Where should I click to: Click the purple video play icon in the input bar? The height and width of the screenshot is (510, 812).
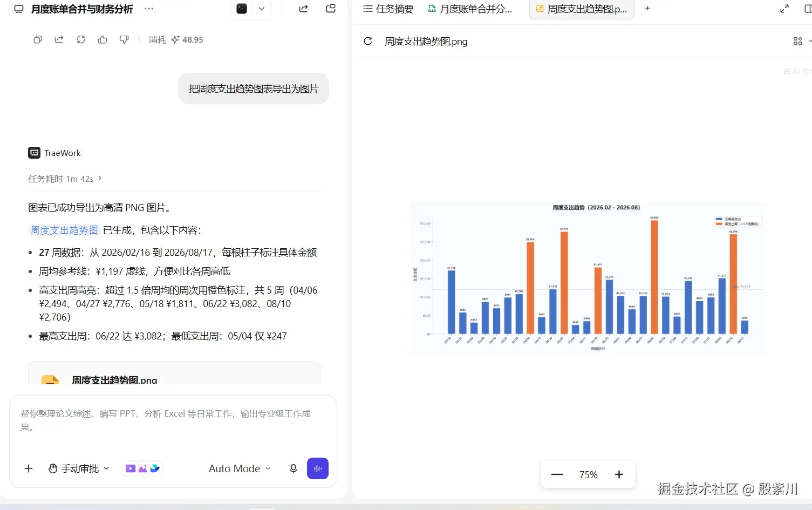tap(130, 468)
